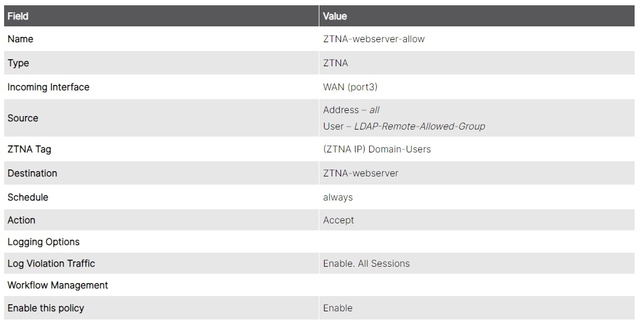
Task: Select the Incoming Interface label
Action: (x=48, y=87)
